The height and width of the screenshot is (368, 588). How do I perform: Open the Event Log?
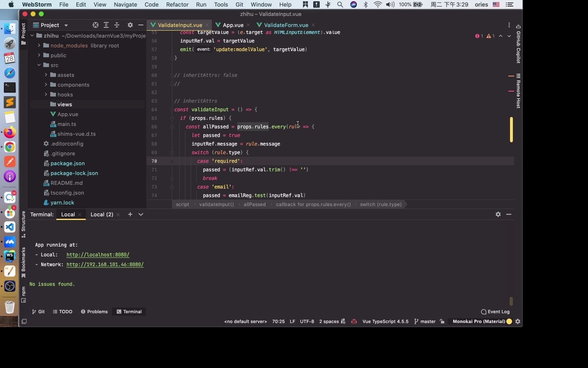tap(495, 312)
